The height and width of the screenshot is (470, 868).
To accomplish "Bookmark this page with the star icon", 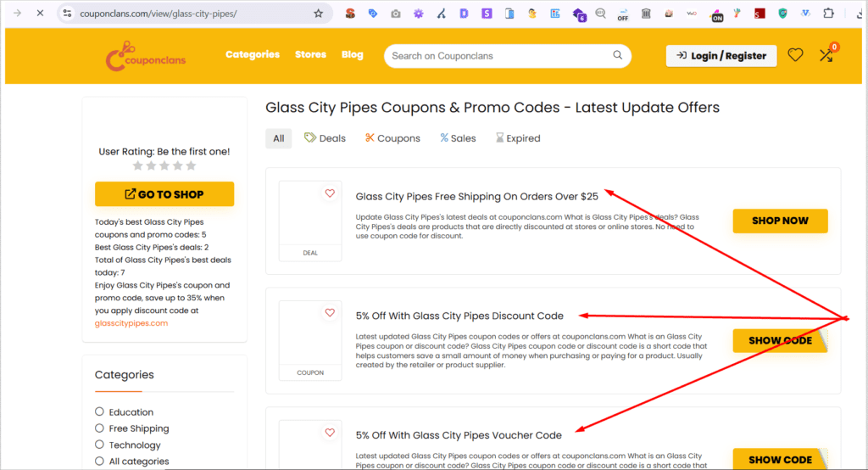I will 318,14.
